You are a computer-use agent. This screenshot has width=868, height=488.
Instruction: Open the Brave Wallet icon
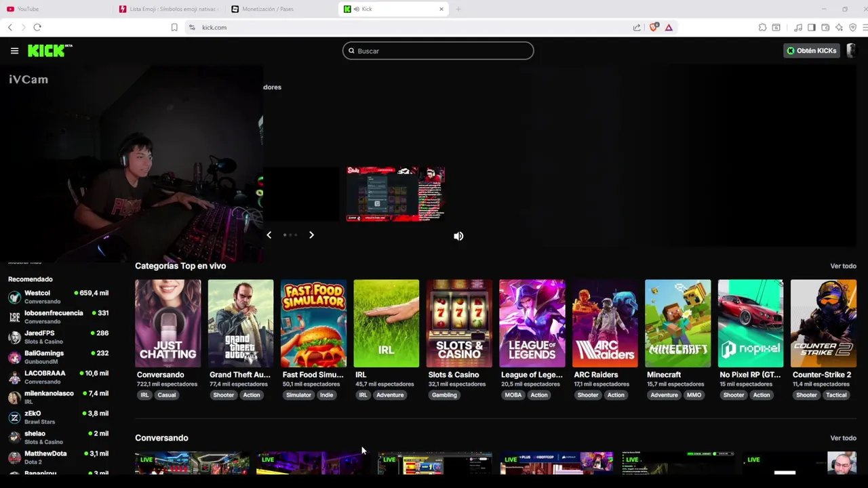825,27
